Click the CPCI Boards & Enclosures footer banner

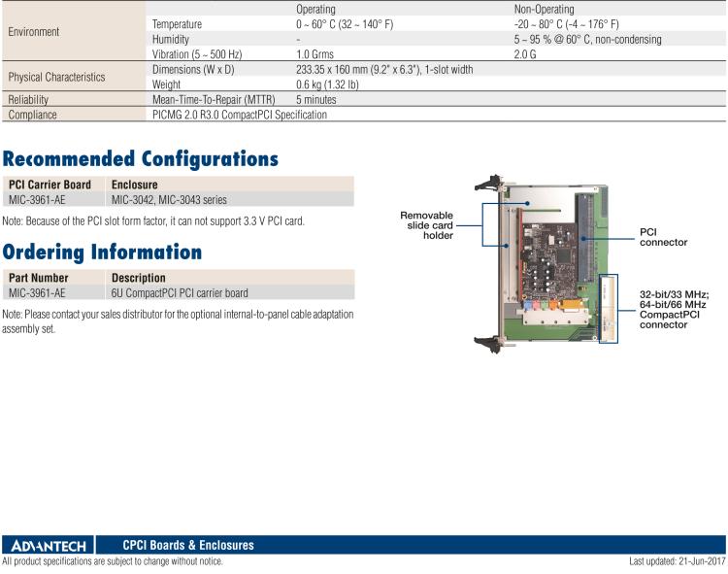[188, 546]
